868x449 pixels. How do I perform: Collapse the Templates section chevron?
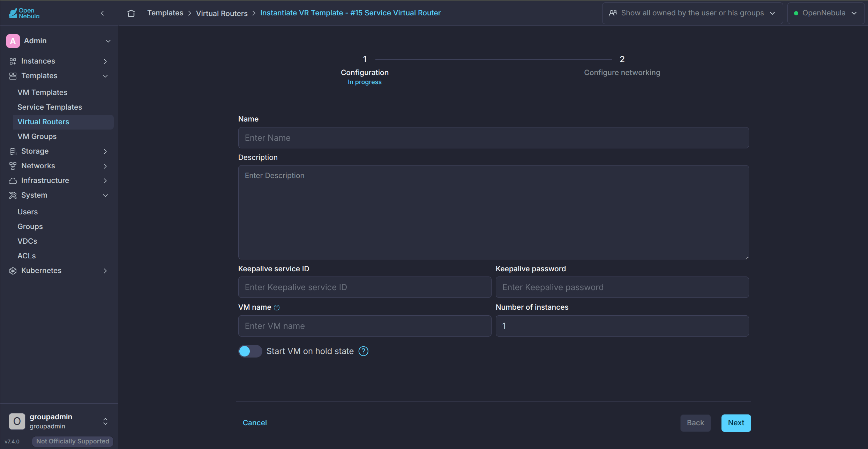(x=105, y=76)
